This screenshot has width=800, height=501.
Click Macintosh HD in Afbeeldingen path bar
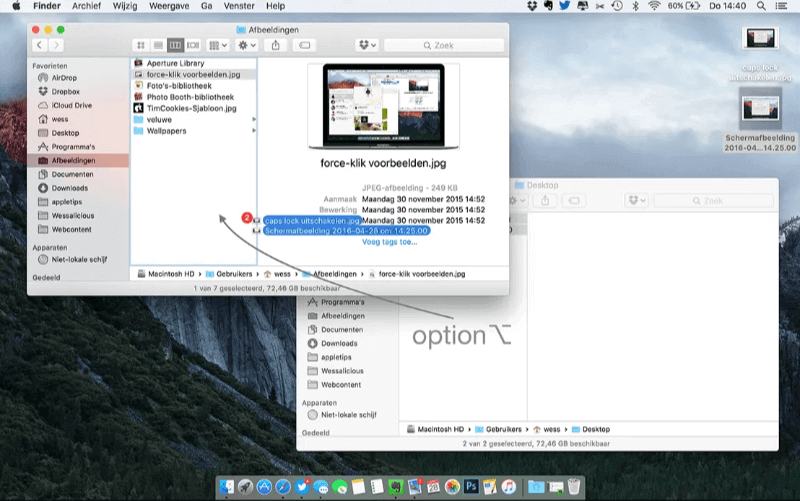coord(166,274)
